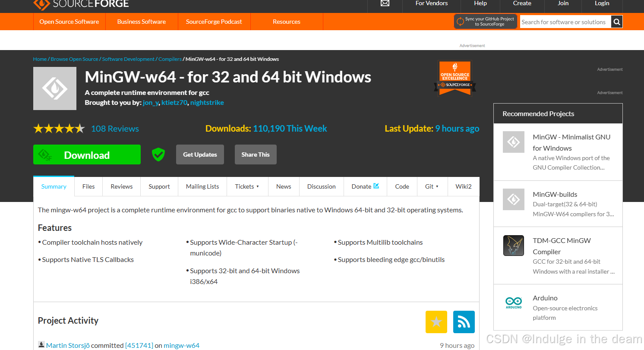644x350 pixels.
Task: Open the mail envelope icon in header
Action: [x=385, y=3]
